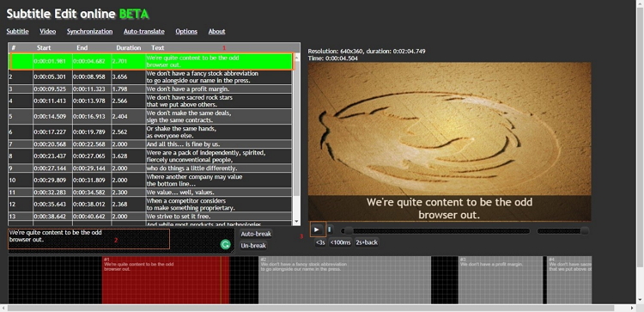Viewport: 644px width, 312px height.
Task: Click the subtitle list scrollbar up arrow
Action: coord(297,57)
